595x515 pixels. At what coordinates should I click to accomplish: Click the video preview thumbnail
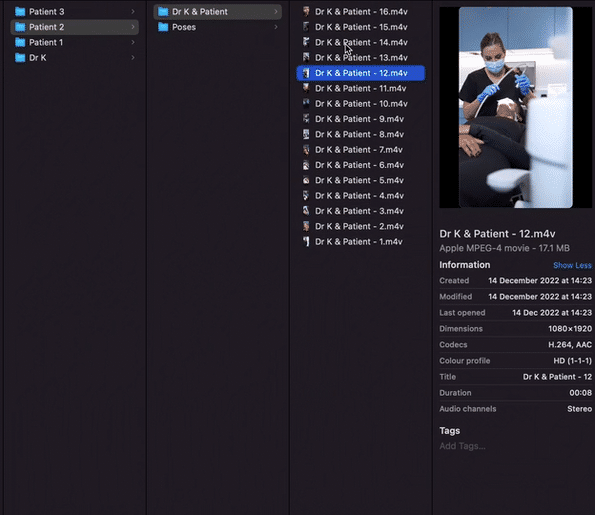(516, 107)
